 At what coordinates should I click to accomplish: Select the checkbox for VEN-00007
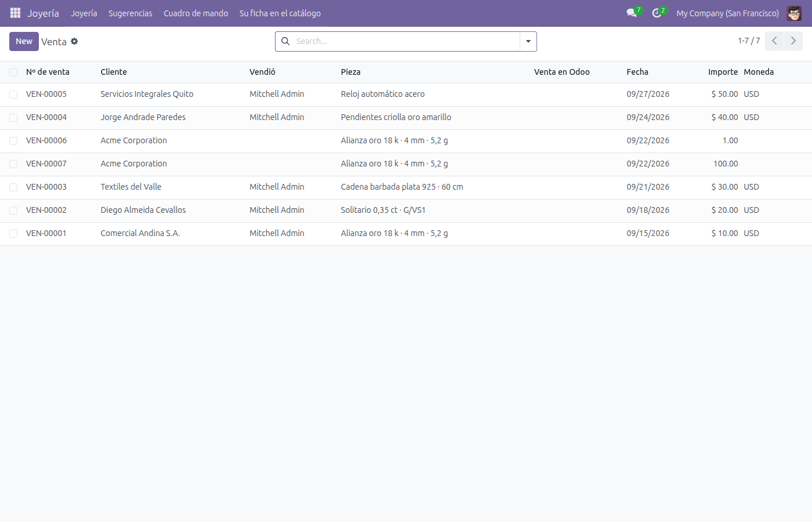coord(13,164)
